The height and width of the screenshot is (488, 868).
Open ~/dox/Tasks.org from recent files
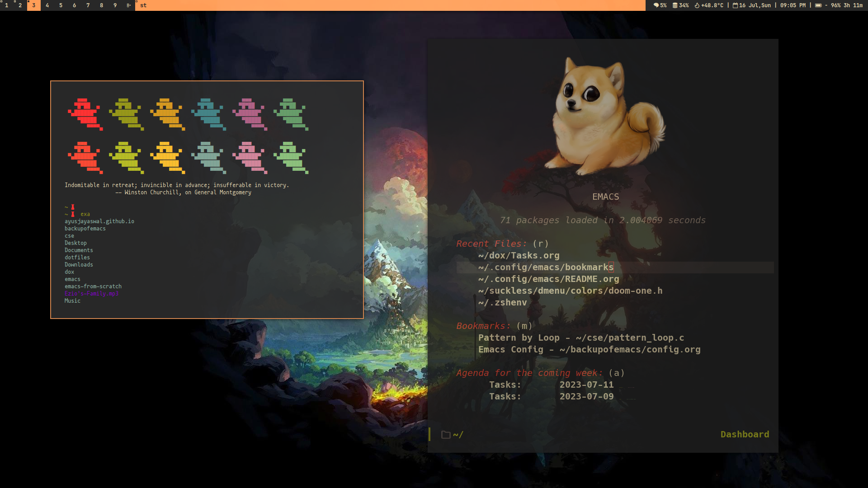tap(519, 256)
